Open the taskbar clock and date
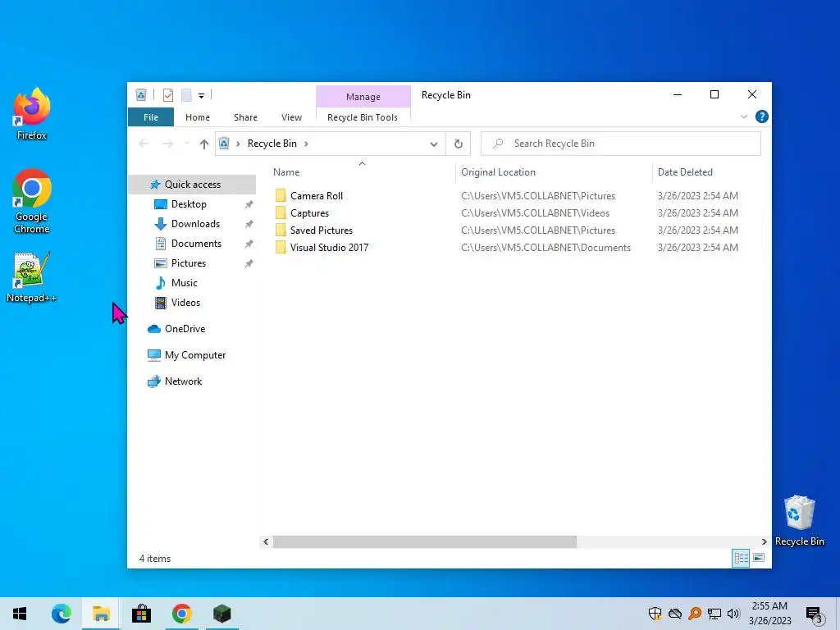 pyautogui.click(x=769, y=614)
